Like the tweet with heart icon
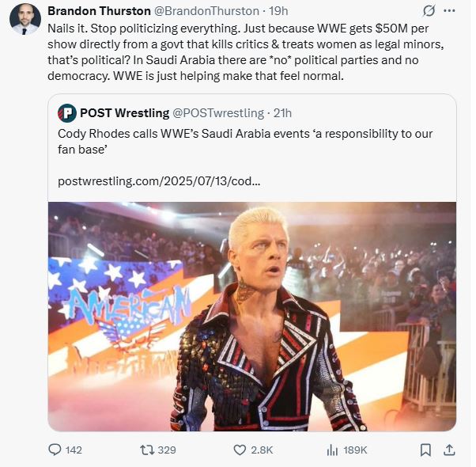476x467 pixels. (x=240, y=450)
